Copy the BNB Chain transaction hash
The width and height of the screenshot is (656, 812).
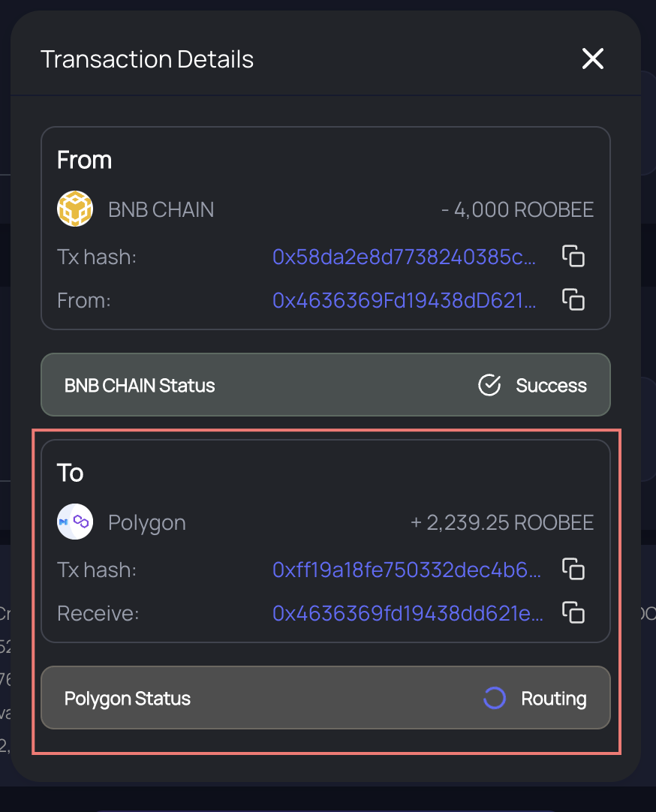(x=573, y=256)
